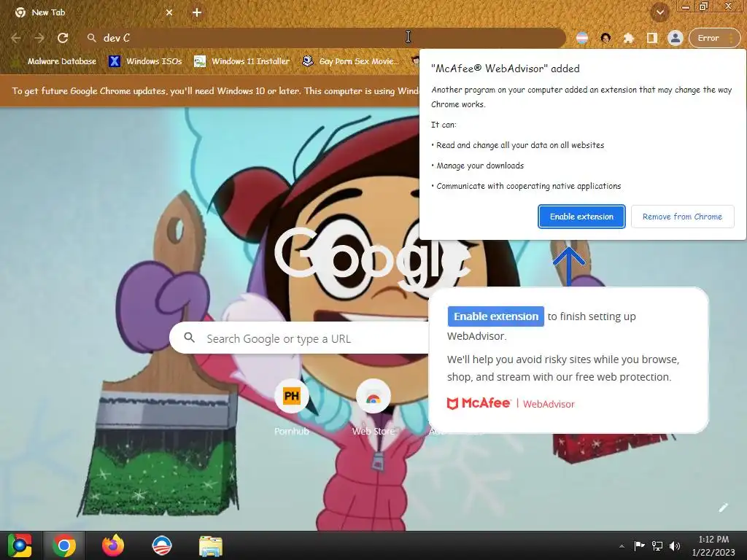Click the McAfee WebAdvisor logo
747x560 pixels.
click(x=511, y=403)
